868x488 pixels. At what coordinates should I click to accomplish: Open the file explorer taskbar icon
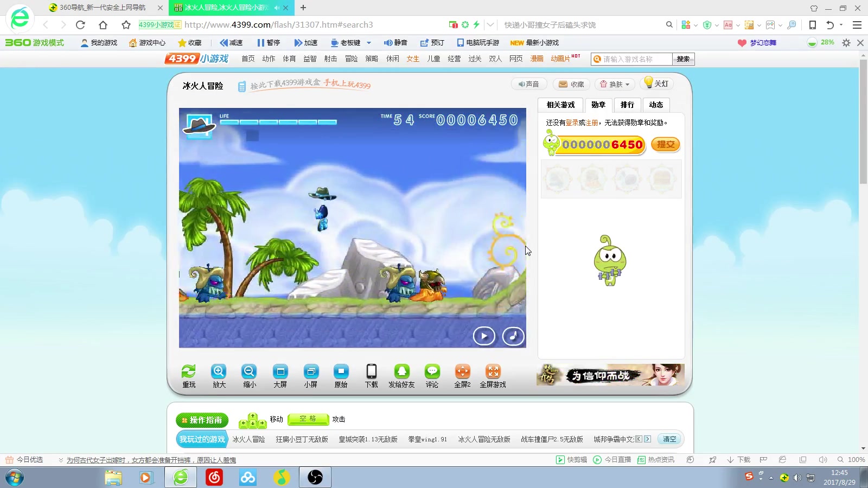(113, 478)
